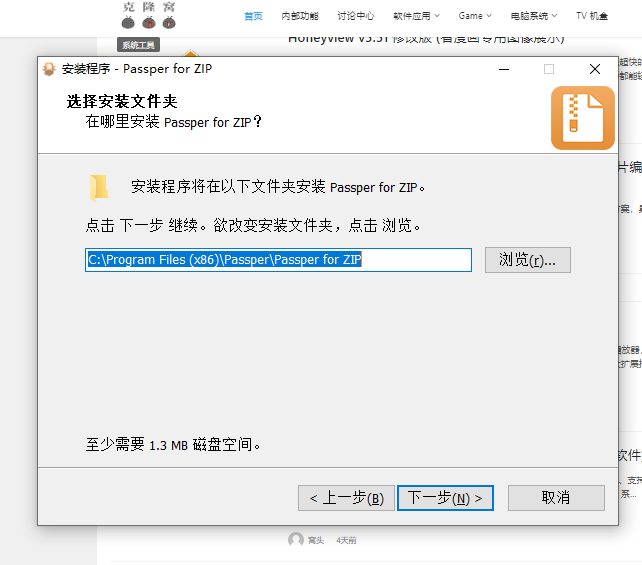Open folder browser via 浏览(r)... button

pyautogui.click(x=528, y=260)
